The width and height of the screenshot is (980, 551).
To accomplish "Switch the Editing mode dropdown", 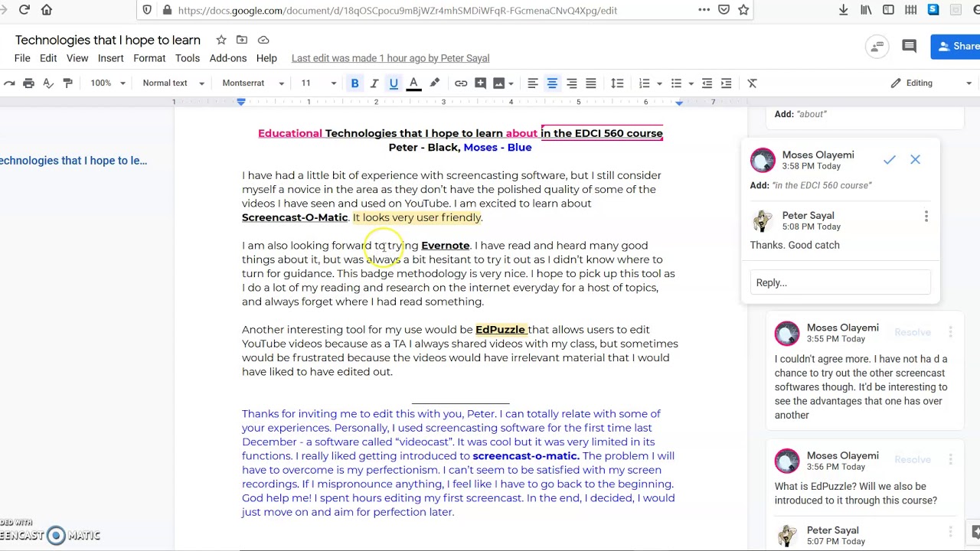I will click(x=931, y=83).
